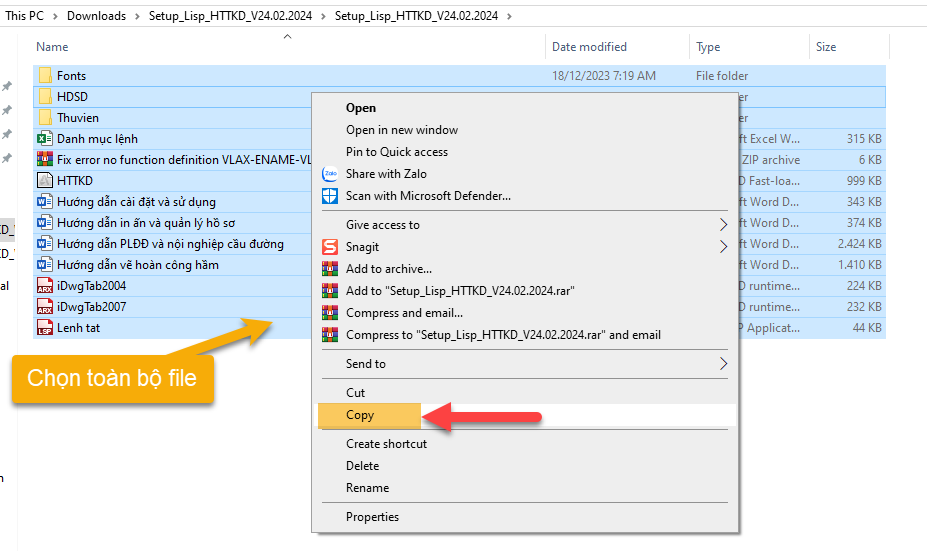Click the Word icon for Hướng dẫn vẽ hoàn công hầm
This screenshot has width=927, height=551.
point(44,265)
